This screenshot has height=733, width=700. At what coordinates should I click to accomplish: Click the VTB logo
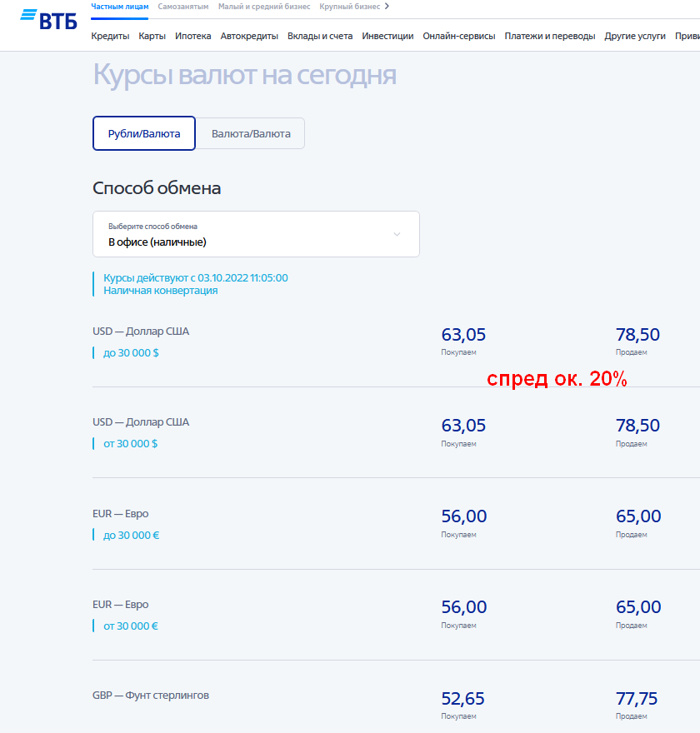[48, 18]
